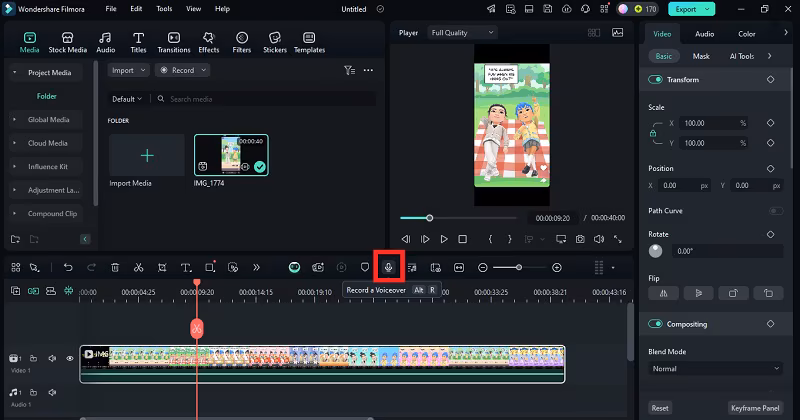Image resolution: width=800 pixels, height=420 pixels.
Task: Click the player progress slider handle
Action: click(x=430, y=218)
